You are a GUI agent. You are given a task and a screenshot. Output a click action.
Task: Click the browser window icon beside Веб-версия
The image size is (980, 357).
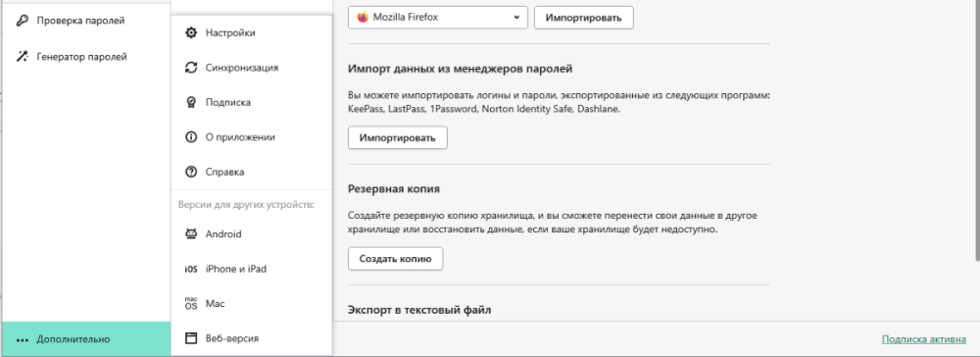[x=191, y=339]
